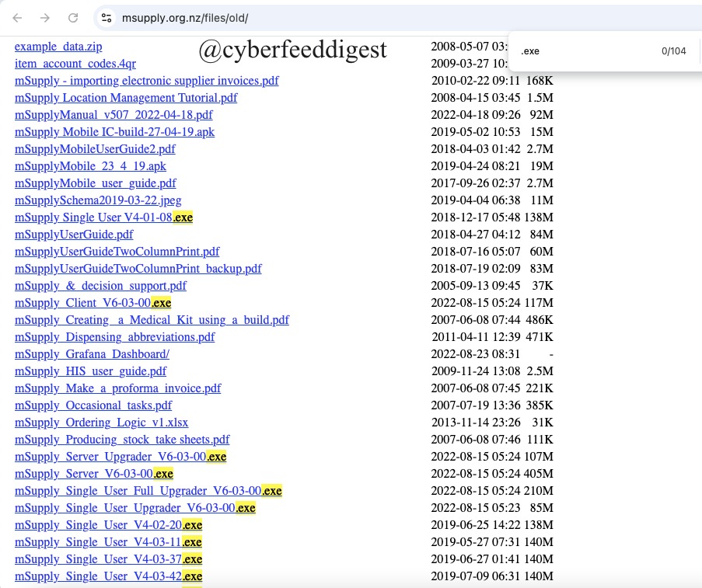
Task: Download mSupplyManual_v507_2022-04-18.pdf
Action: tap(114, 115)
